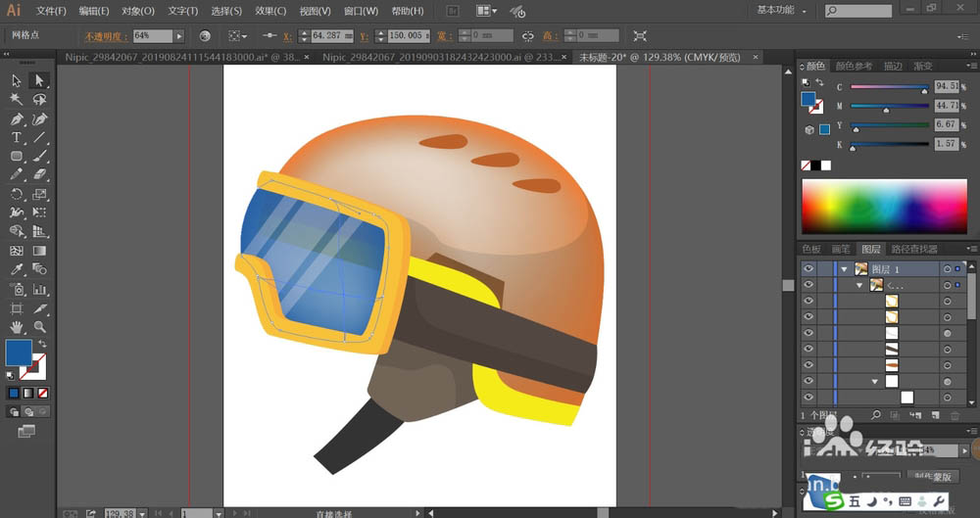Select the Free Transform tool
The image size is (980, 518).
tap(39, 213)
